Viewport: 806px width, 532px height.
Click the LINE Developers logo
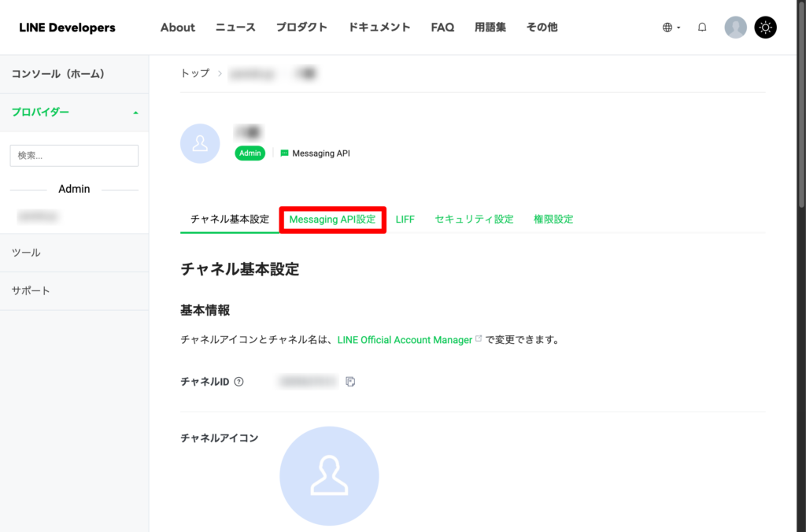[67, 28]
